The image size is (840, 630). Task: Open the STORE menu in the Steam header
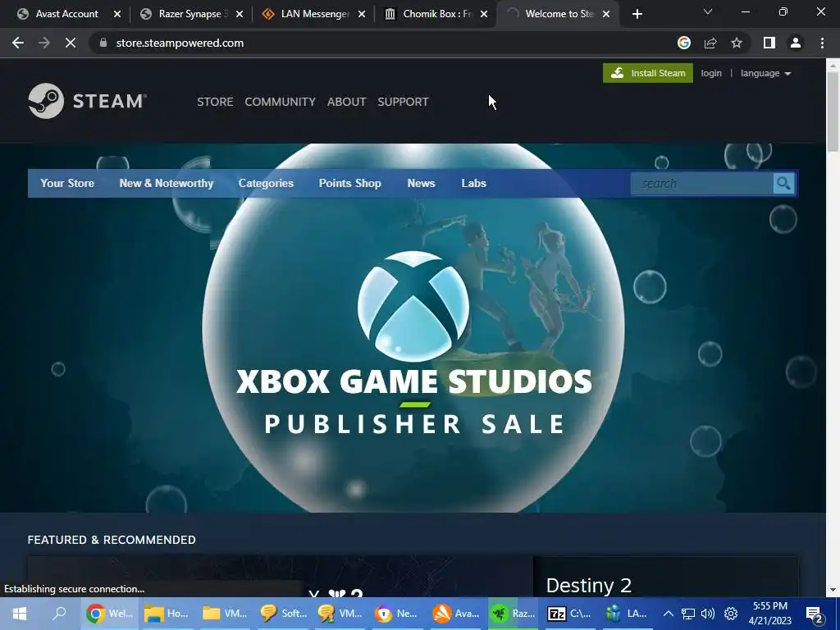[x=215, y=102]
